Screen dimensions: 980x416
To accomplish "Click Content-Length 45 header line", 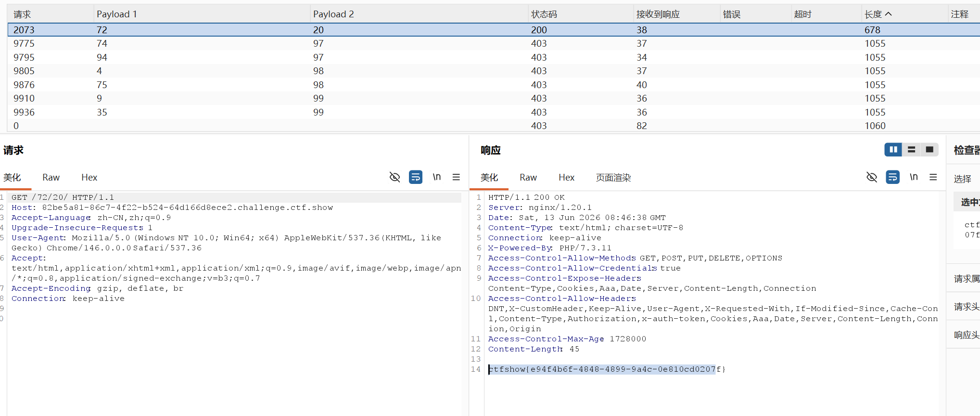I will click(x=534, y=349).
